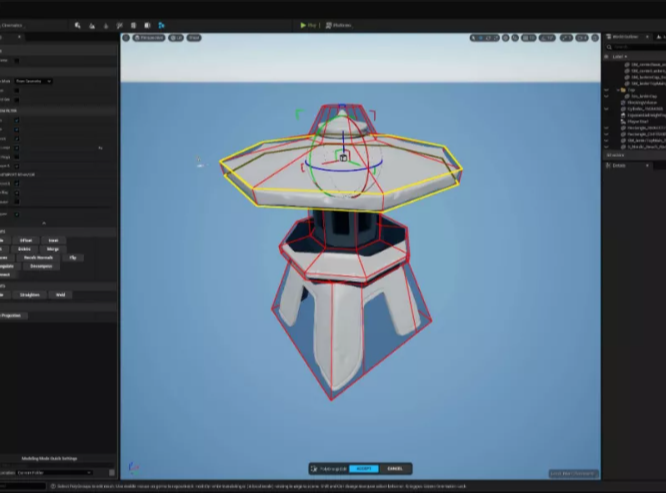Sort outliner by the Label column

pos(620,56)
